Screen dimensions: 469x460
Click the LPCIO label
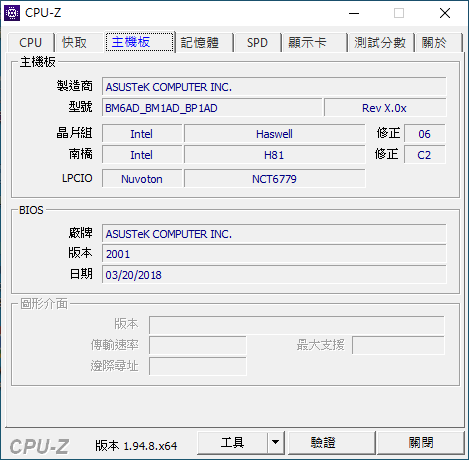77,178
